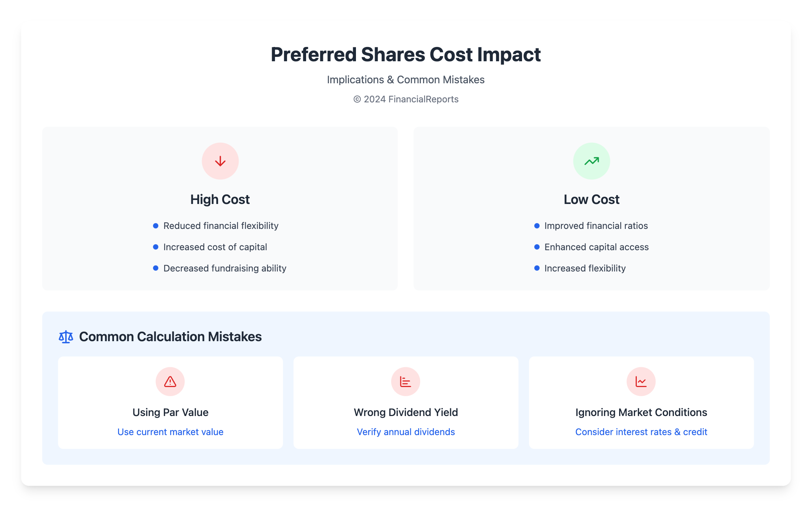Image resolution: width=812 pixels, height=507 pixels.
Task: Click the red down-arrow High Cost icon
Action: 220,161
